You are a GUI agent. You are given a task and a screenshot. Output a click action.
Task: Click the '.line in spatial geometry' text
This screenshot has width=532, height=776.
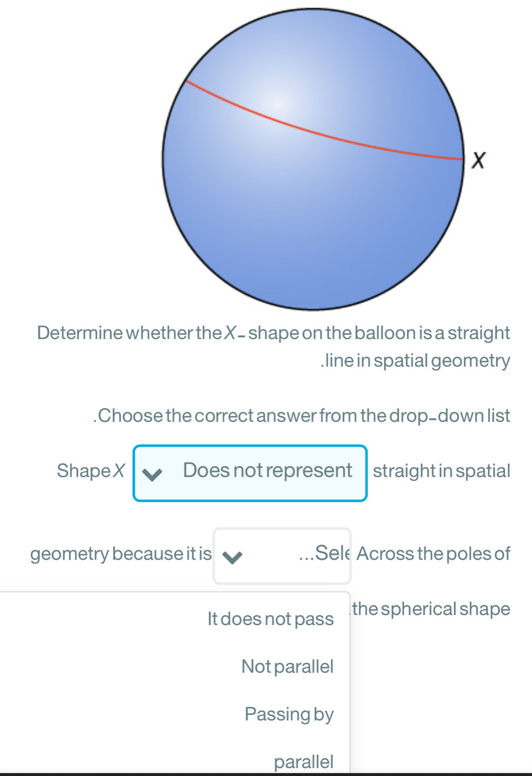[x=416, y=361]
